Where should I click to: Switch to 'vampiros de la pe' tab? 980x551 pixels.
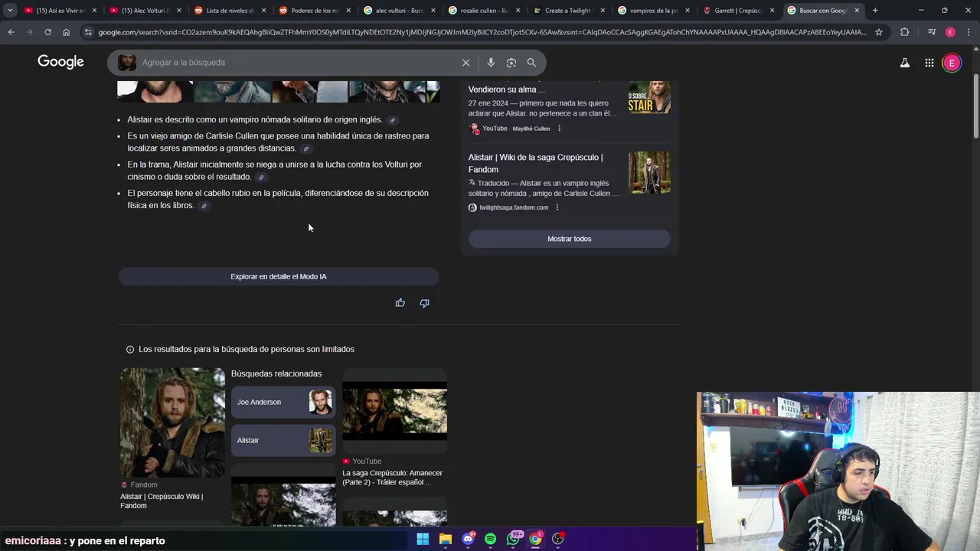click(653, 11)
